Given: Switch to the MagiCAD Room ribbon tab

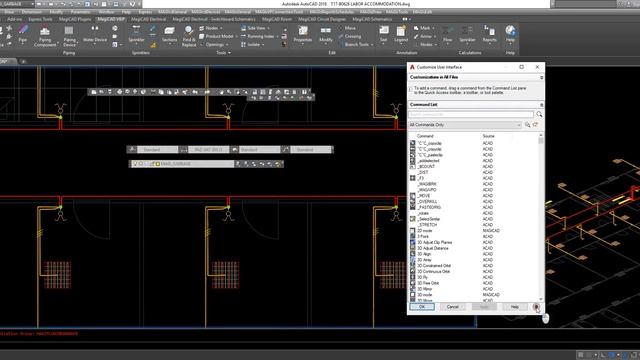Looking at the screenshot, I should coord(277,19).
